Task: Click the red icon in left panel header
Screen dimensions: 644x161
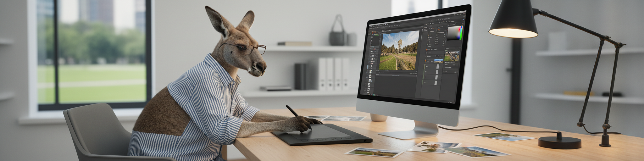Action: click(x=372, y=32)
